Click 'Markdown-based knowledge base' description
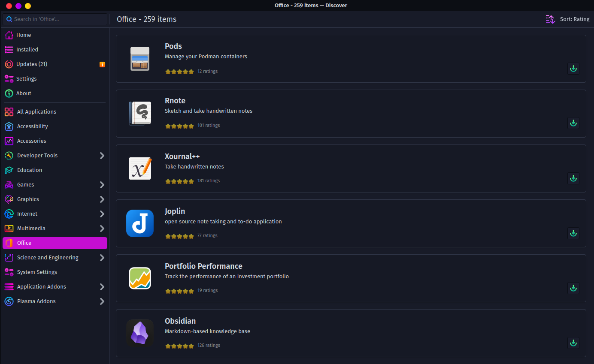This screenshot has height=364, width=594. coord(207,331)
